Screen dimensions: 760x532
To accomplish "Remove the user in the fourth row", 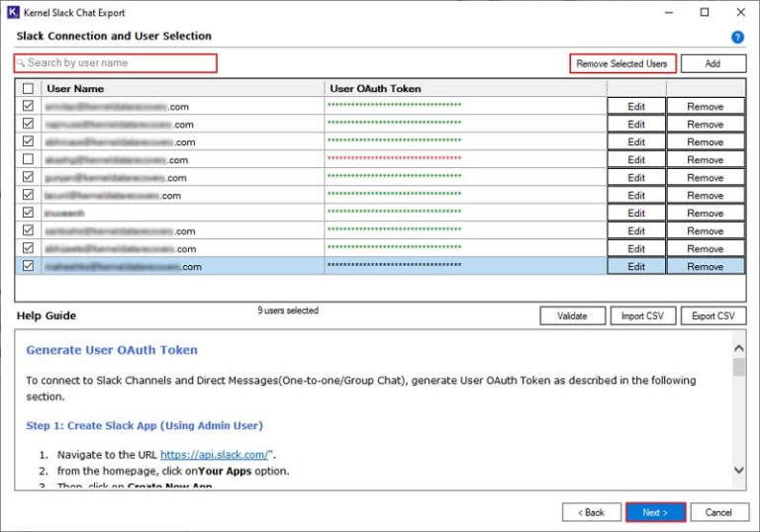I will pyautogui.click(x=705, y=160).
